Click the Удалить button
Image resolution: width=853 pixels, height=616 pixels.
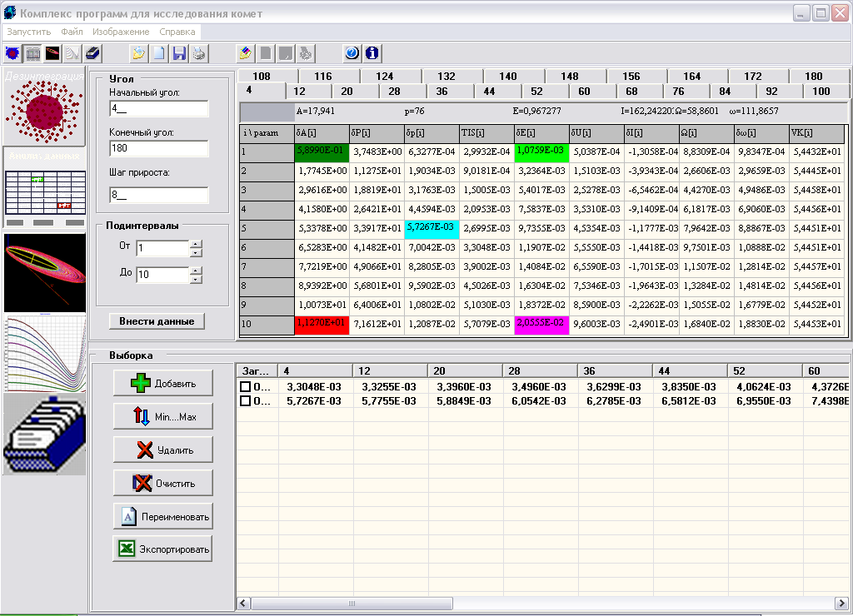click(163, 450)
